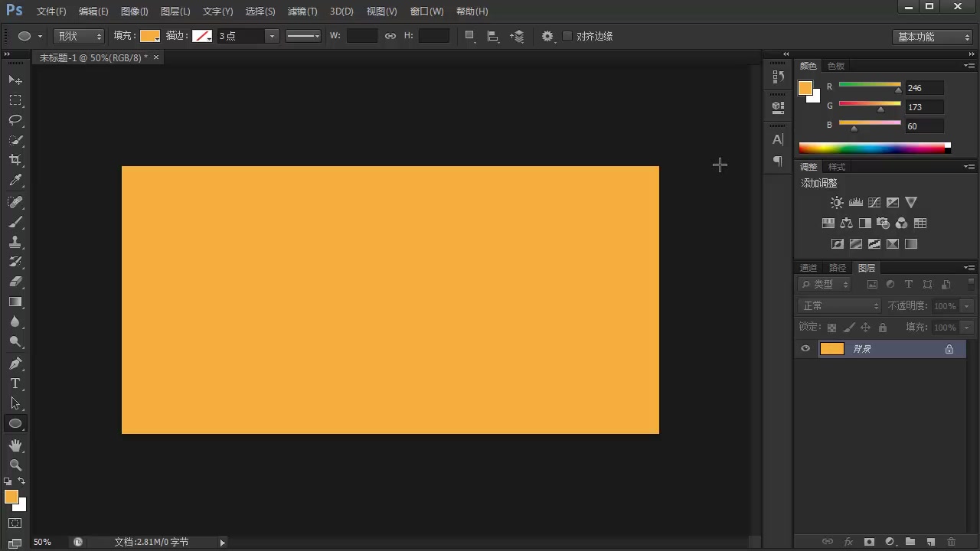
Task: Open the 形状 tool mode dropdown
Action: coord(80,36)
